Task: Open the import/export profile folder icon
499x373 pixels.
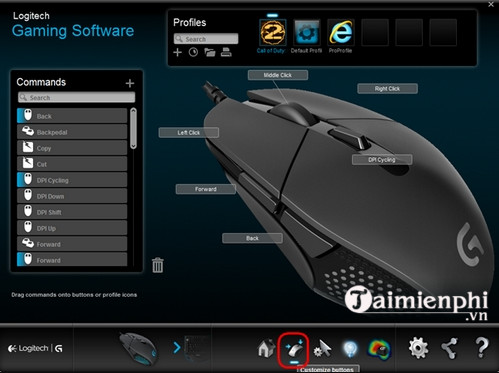Action: coord(210,52)
